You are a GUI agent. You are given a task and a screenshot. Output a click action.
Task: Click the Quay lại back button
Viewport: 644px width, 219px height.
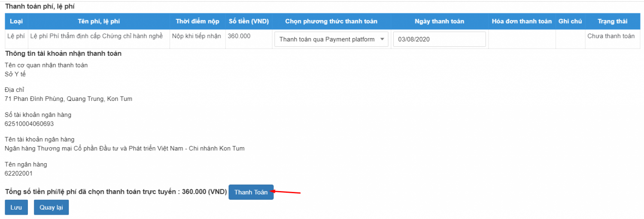click(51, 207)
